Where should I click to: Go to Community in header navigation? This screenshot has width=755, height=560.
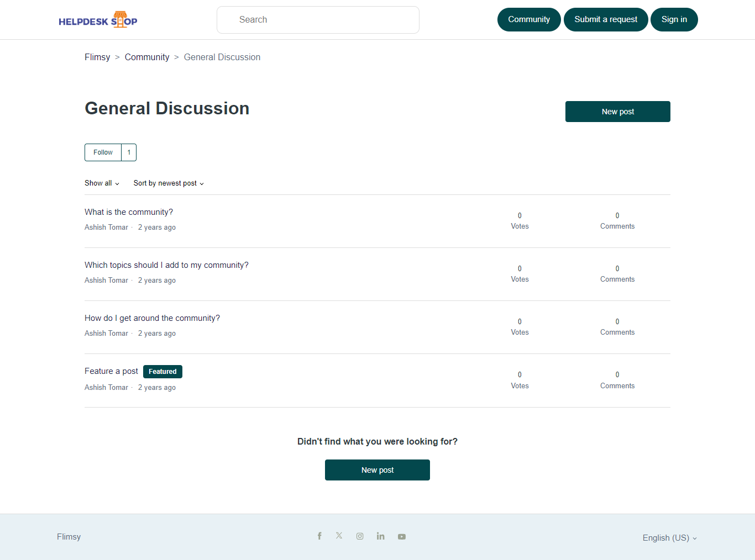(529, 20)
